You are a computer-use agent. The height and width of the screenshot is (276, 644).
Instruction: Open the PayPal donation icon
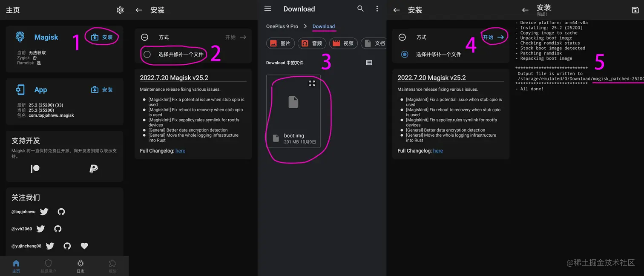point(94,169)
